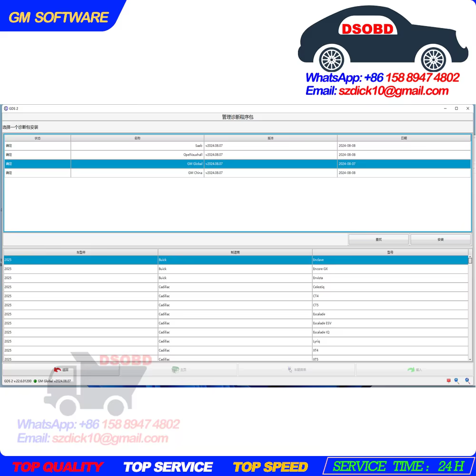
Task: Select the OpelVauxhall package row
Action: [x=238, y=155]
